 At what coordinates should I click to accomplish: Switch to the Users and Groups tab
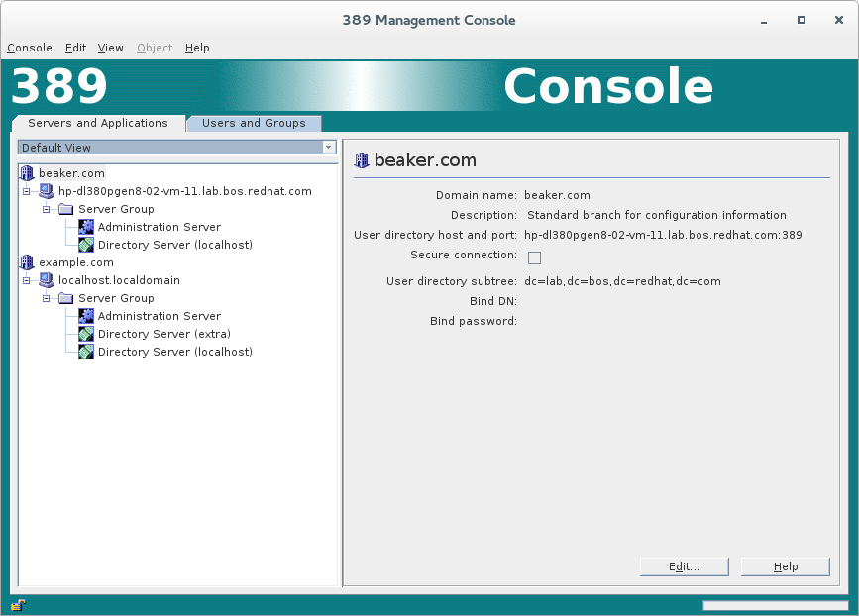click(x=254, y=123)
